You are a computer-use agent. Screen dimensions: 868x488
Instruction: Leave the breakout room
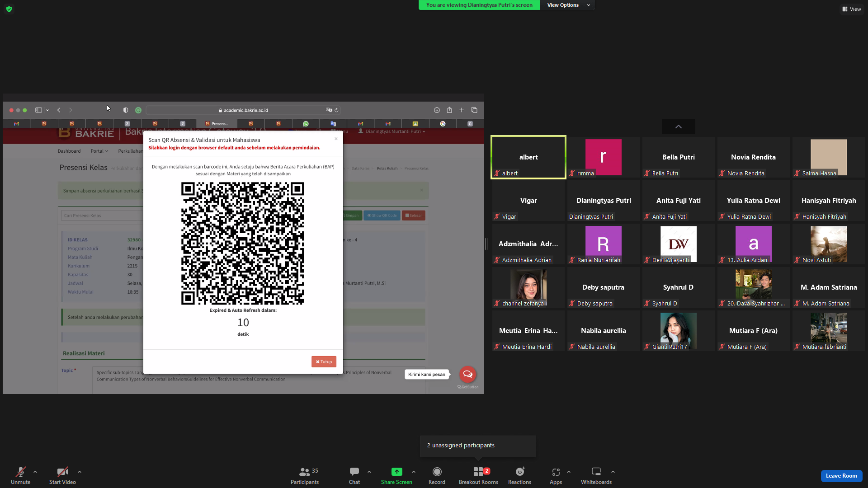point(841,476)
